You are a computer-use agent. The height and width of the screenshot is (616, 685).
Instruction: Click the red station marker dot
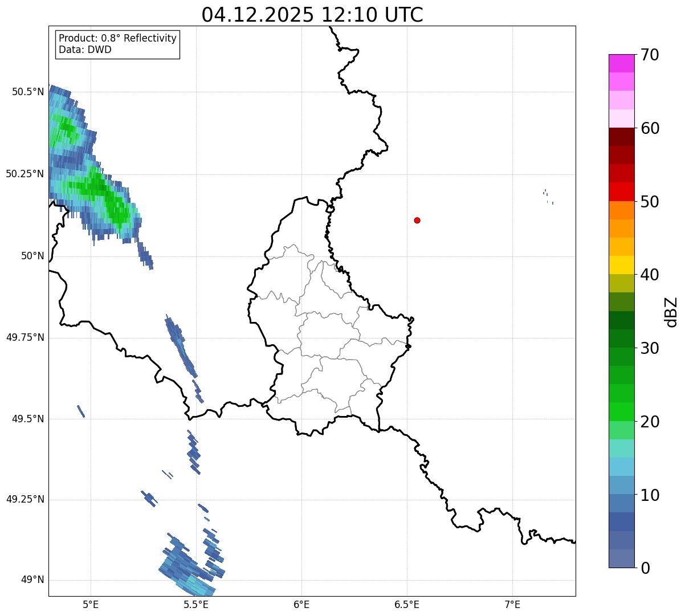click(x=417, y=220)
